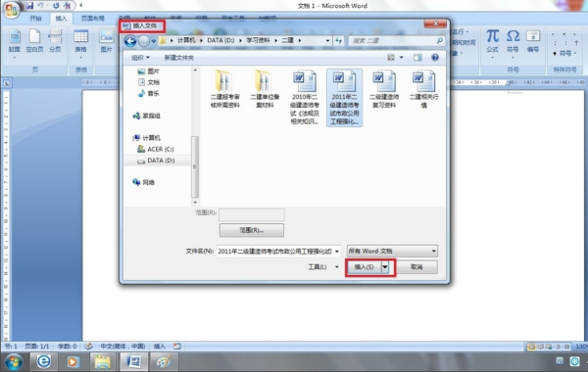Open the Organize menu in dialog
This screenshot has height=372, width=588.
[x=140, y=58]
